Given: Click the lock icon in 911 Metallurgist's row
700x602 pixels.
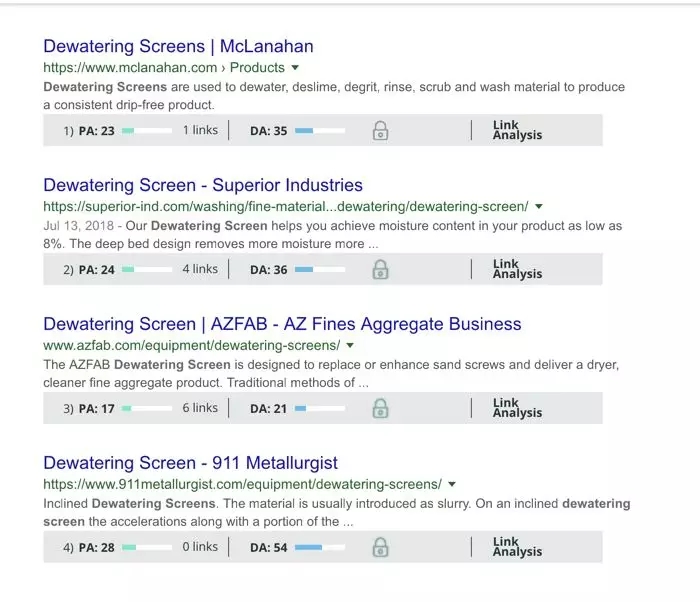Looking at the screenshot, I should pos(380,548).
